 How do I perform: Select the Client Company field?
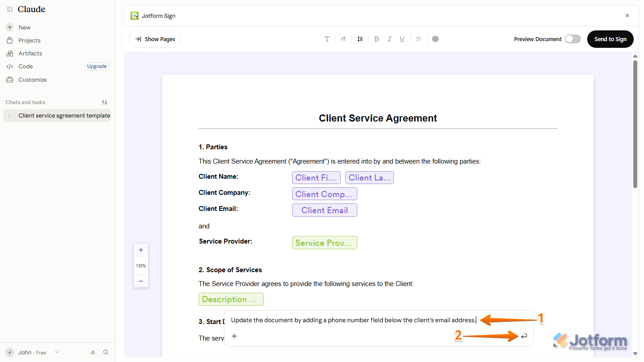coord(325,194)
